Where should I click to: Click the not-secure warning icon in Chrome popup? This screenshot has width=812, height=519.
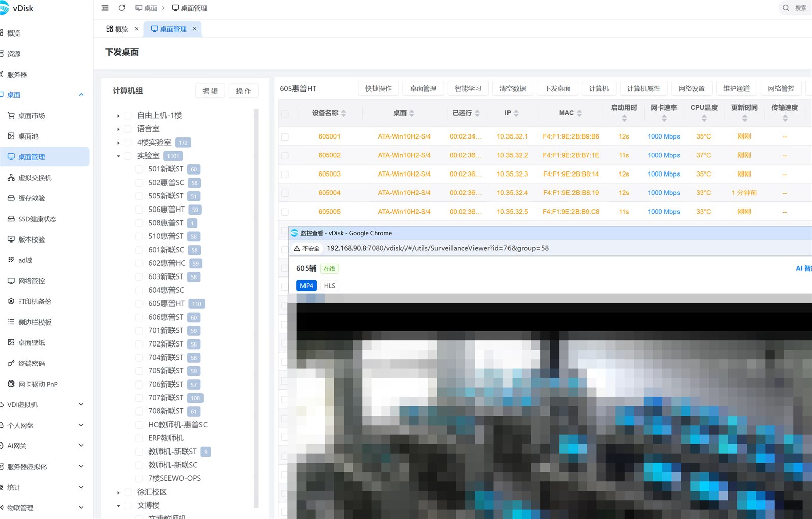pyautogui.click(x=297, y=248)
